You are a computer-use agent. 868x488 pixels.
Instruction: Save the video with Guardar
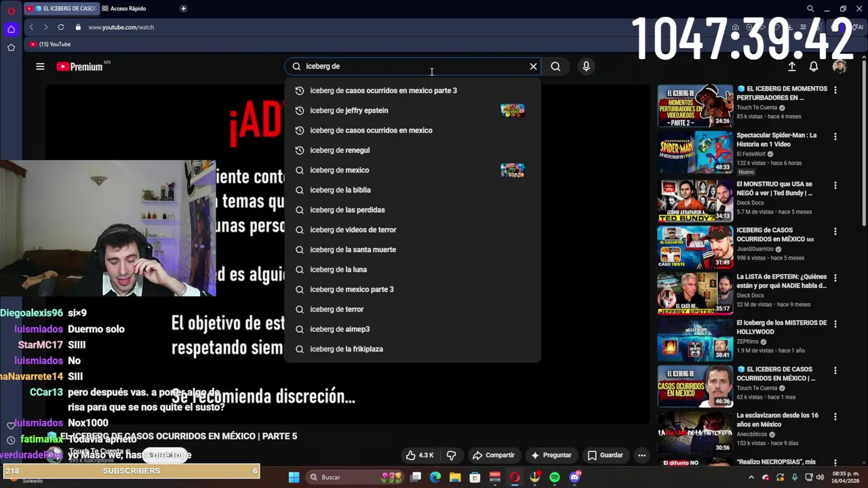pyautogui.click(x=606, y=455)
